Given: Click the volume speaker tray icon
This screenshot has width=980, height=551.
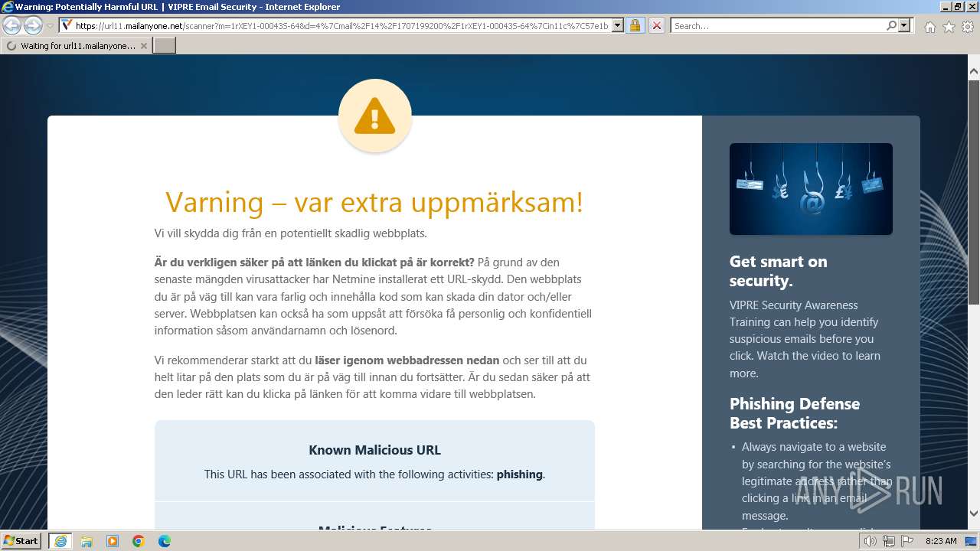Looking at the screenshot, I should (871, 541).
